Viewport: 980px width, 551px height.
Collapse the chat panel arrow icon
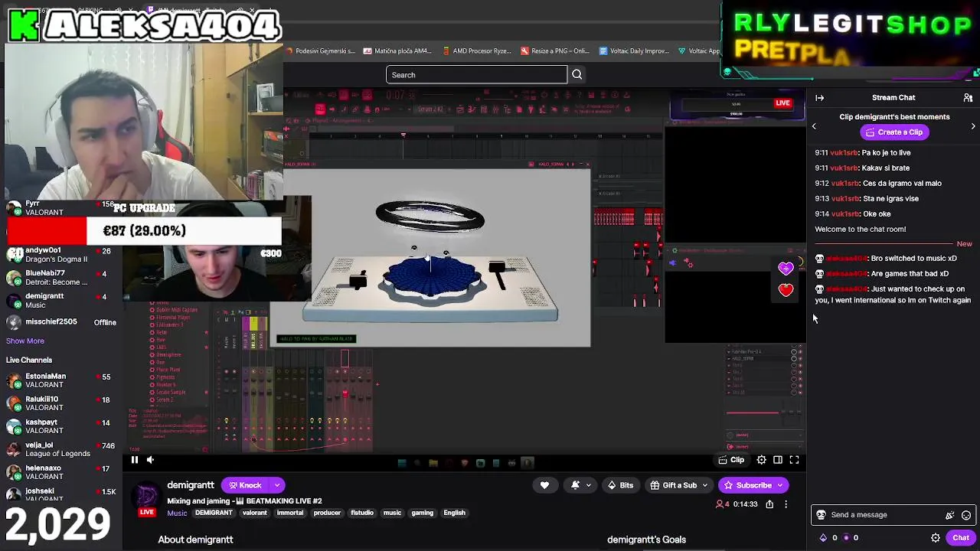click(x=819, y=98)
